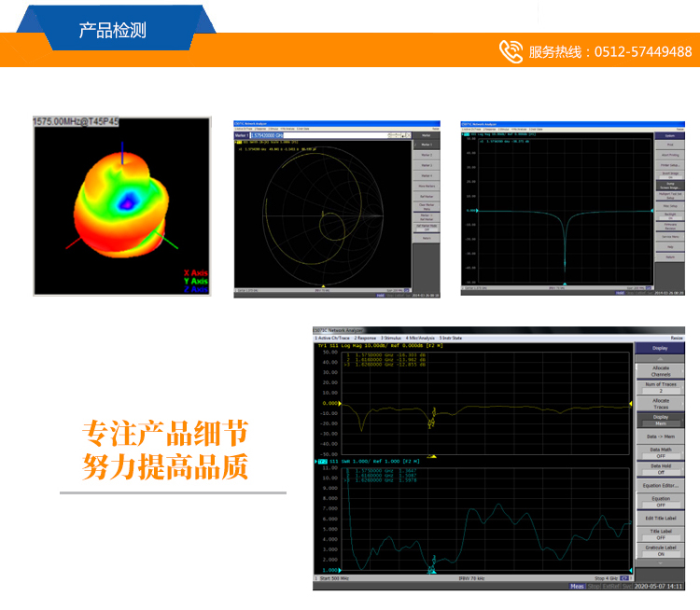700x610 pixels.
Task: Click the Smith chart analyzer screenshot
Action: (336, 208)
